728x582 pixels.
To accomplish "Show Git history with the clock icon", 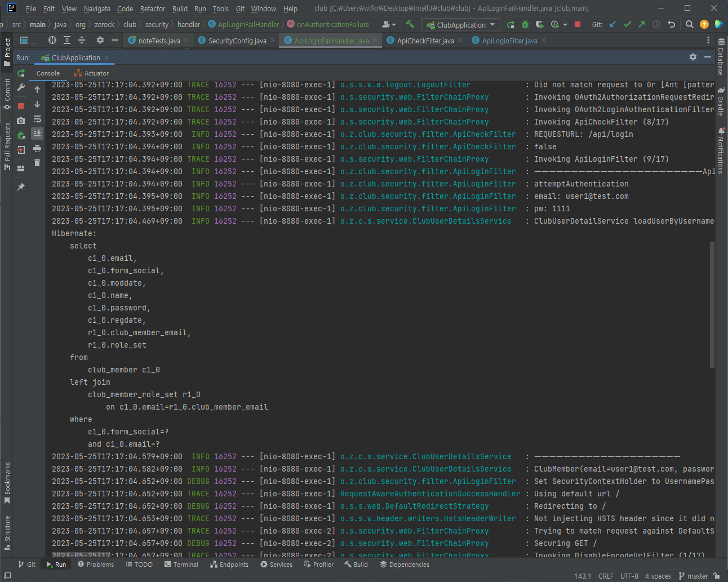I will 656,24.
